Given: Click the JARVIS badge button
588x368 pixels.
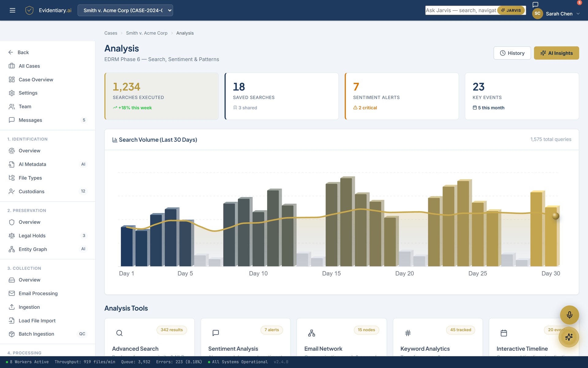Looking at the screenshot, I should pos(511,10).
